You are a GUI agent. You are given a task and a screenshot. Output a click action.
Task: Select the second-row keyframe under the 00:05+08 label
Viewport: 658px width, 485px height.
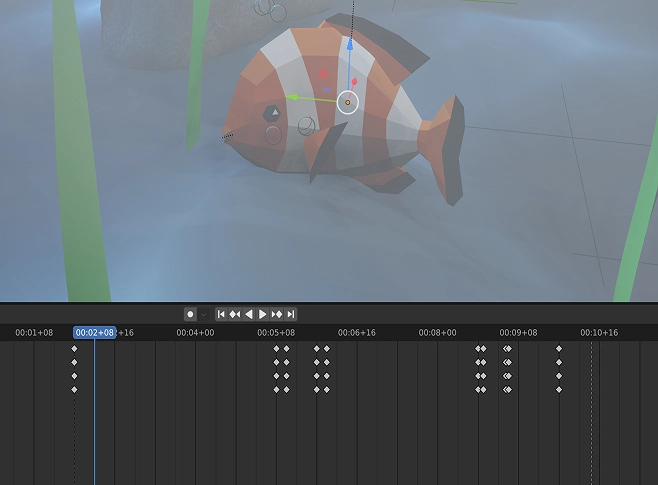(276, 362)
